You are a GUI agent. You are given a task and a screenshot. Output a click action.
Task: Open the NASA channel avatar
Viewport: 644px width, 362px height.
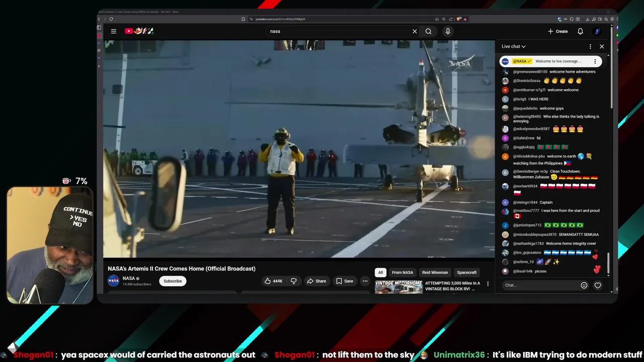pyautogui.click(x=114, y=281)
